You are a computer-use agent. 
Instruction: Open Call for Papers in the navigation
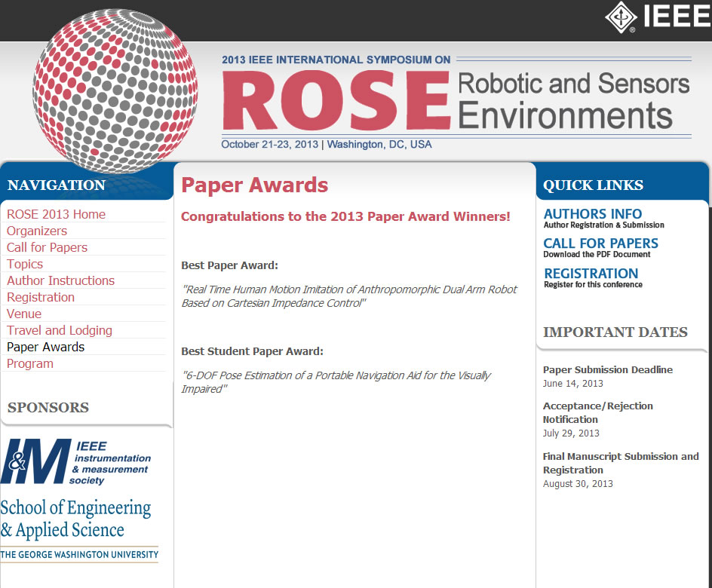click(x=47, y=247)
